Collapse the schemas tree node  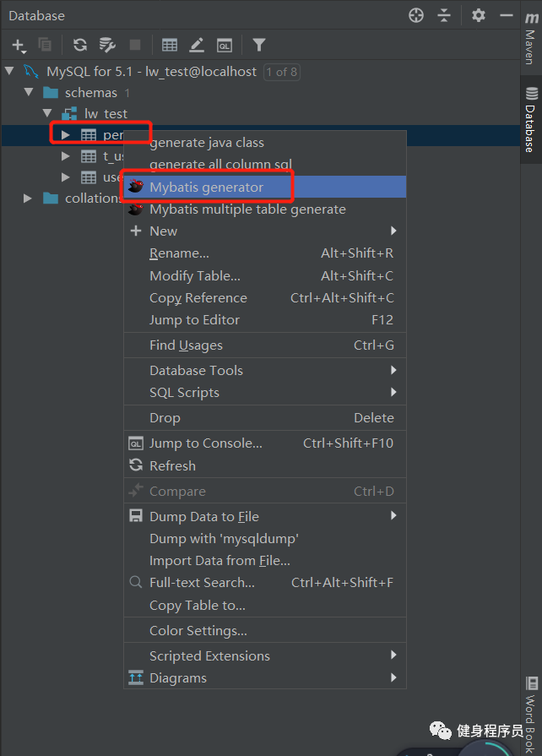pyautogui.click(x=29, y=92)
